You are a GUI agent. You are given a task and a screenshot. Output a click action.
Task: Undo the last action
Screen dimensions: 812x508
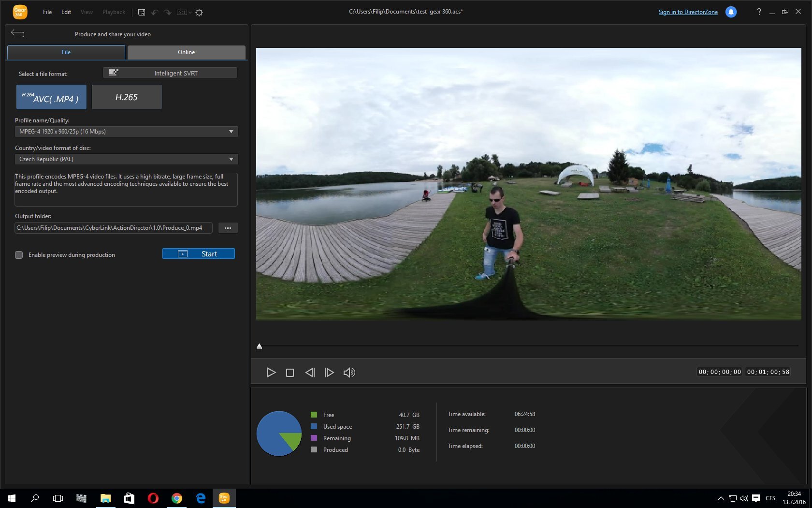tap(154, 12)
